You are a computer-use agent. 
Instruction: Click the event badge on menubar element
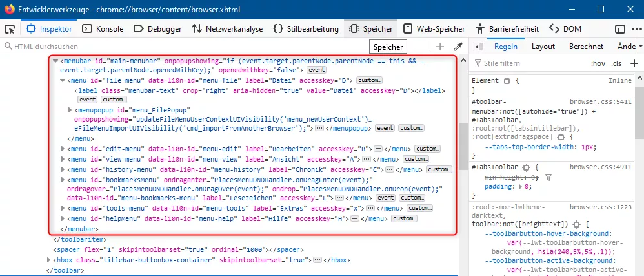tap(317, 70)
